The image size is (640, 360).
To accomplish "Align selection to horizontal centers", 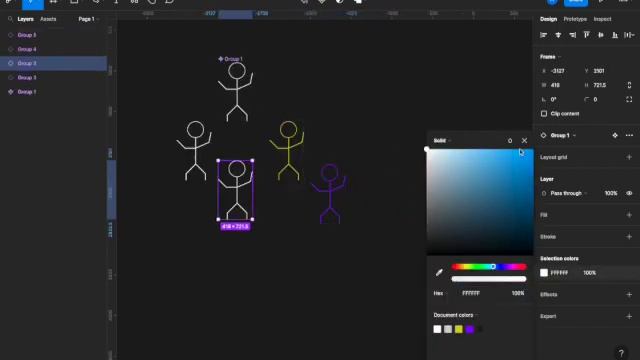I will tap(558, 35).
